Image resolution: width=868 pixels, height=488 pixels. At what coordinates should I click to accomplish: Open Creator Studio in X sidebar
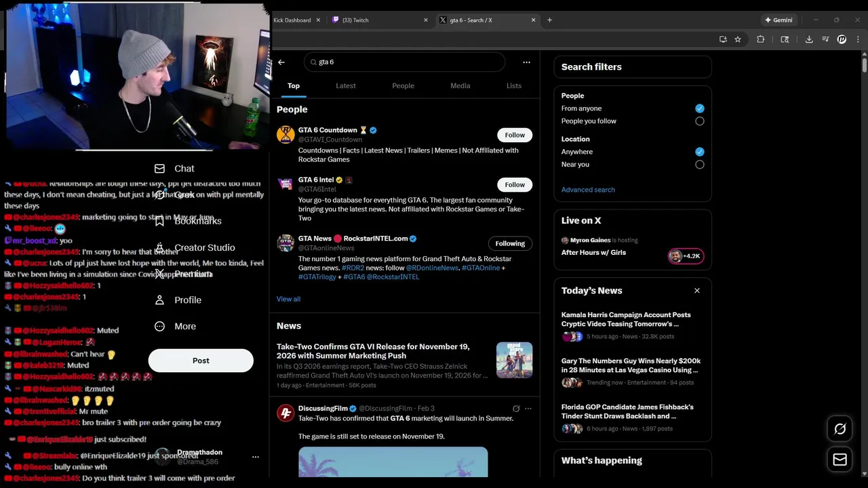click(x=195, y=247)
